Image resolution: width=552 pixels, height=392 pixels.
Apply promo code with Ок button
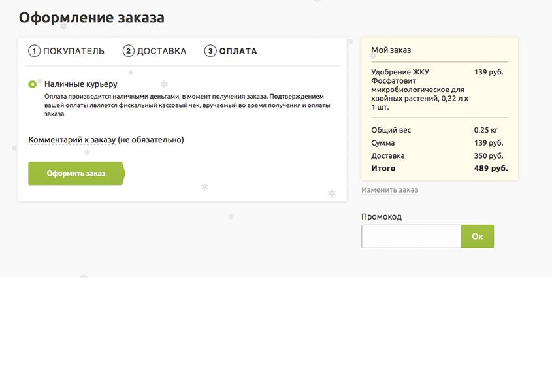478,237
